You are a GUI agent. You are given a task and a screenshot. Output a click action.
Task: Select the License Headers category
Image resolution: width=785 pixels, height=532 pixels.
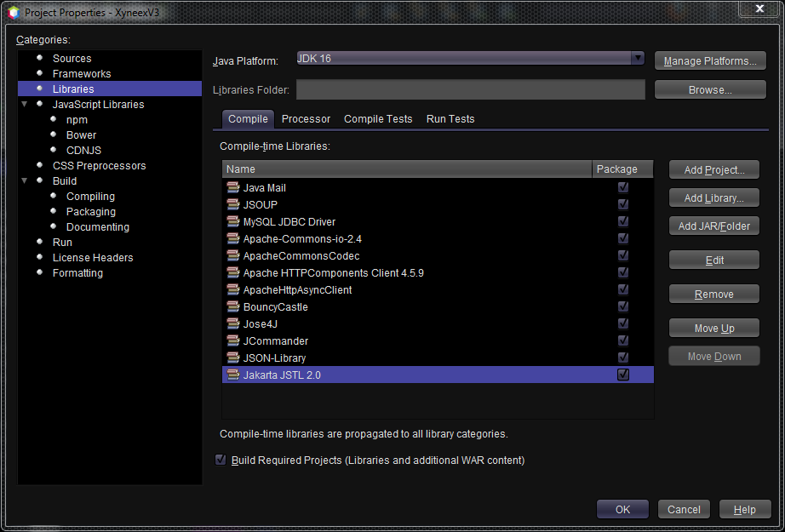click(x=93, y=257)
